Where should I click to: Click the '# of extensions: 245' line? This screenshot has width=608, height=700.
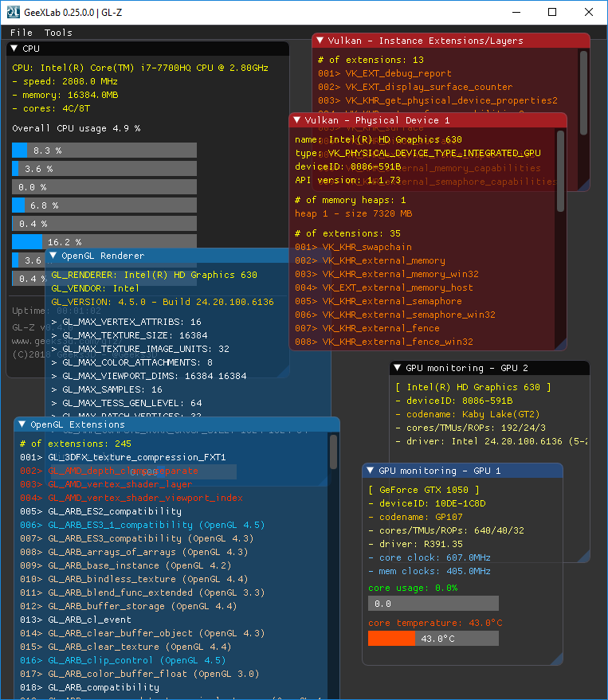pyautogui.click(x=76, y=444)
